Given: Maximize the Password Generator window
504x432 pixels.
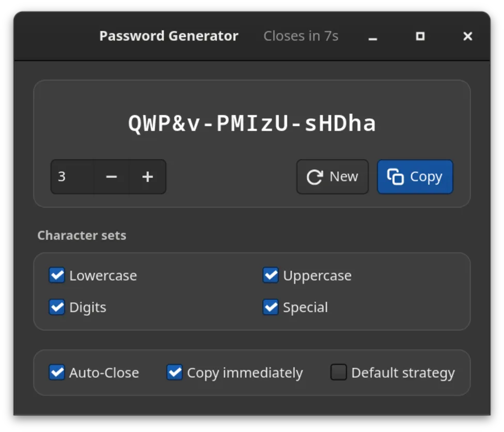Looking at the screenshot, I should (420, 36).
